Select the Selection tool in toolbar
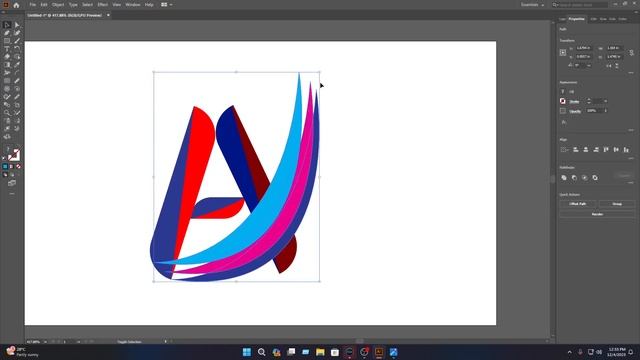640x360 pixels. (x=7, y=25)
